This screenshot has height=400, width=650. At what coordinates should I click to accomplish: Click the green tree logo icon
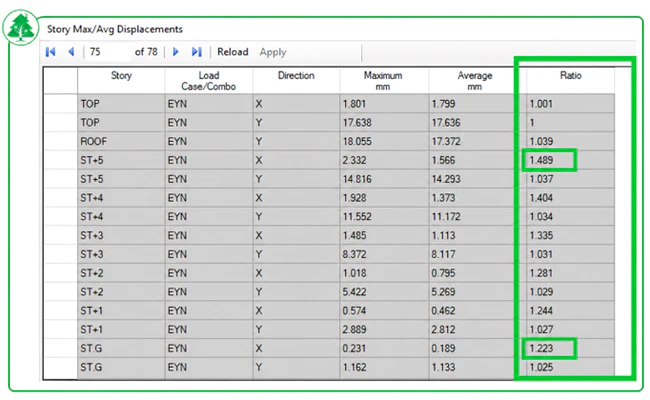[21, 28]
